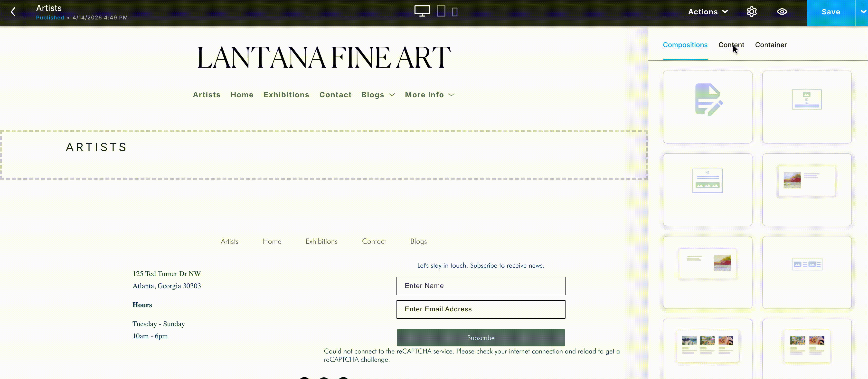
Task: Switch to the Content tab
Action: (x=731, y=45)
